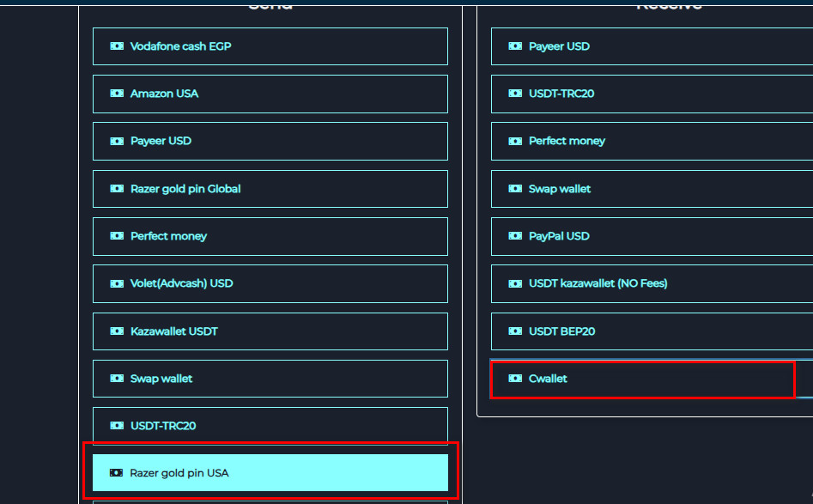Select Volet(Advcash) USD as send option
This screenshot has width=813, height=504.
click(270, 283)
